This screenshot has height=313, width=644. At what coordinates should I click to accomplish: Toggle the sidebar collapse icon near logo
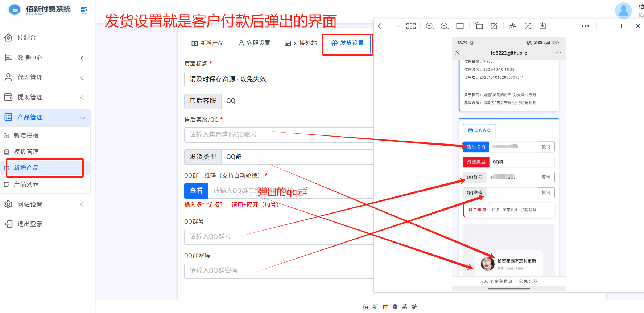pyautogui.click(x=84, y=10)
